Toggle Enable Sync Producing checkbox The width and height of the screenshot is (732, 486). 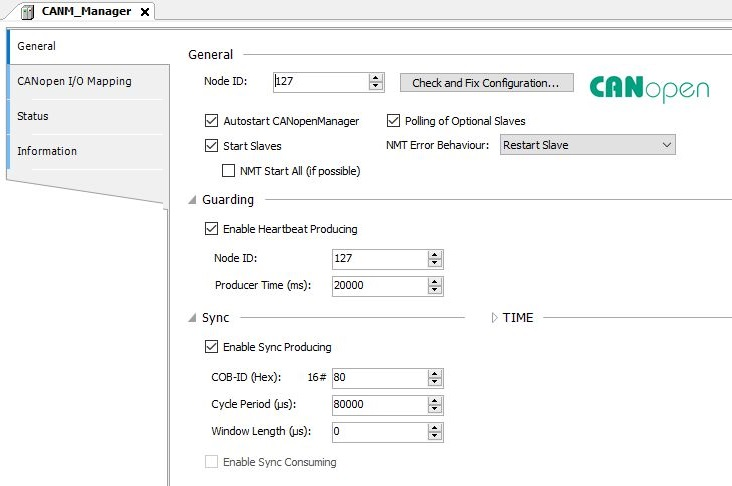point(211,347)
